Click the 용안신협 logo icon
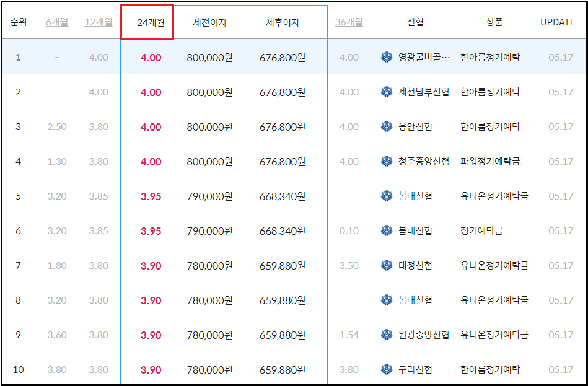Image resolution: width=588 pixels, height=386 pixels. 387,126
